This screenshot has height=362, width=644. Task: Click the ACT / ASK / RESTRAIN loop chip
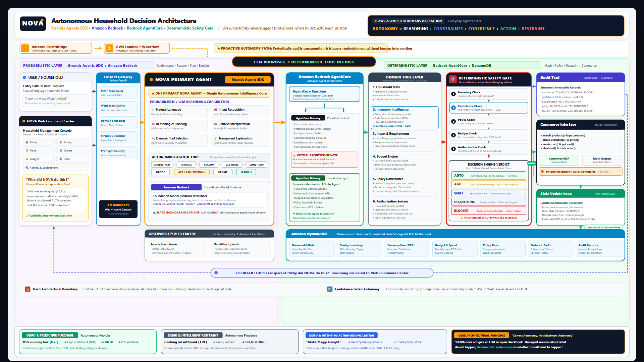point(192,172)
